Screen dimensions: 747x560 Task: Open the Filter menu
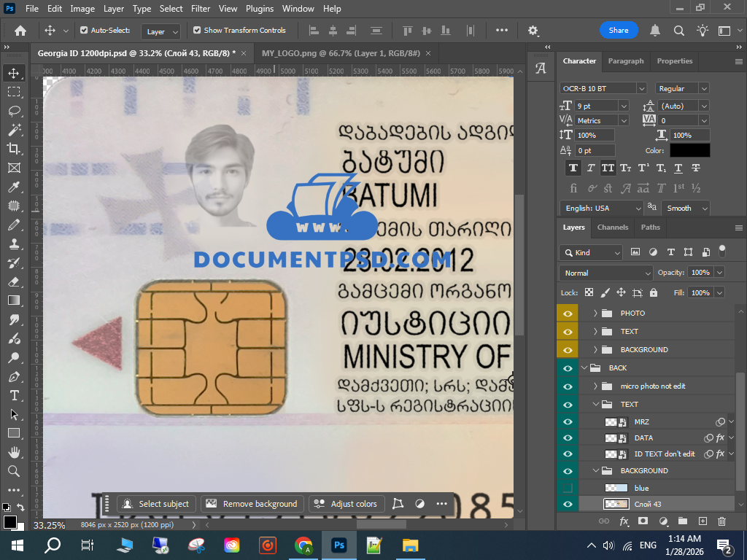[x=200, y=9]
